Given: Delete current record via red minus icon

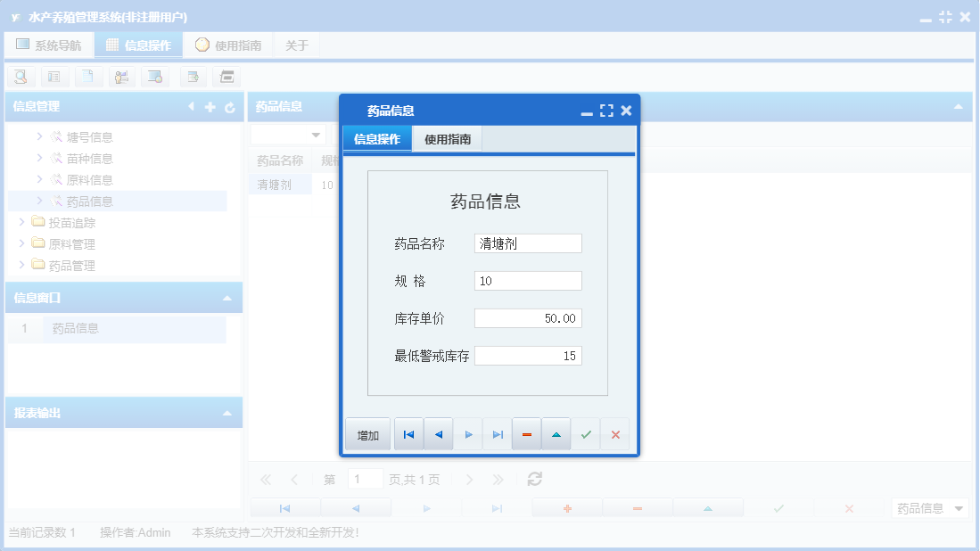Looking at the screenshot, I should click(x=526, y=433).
